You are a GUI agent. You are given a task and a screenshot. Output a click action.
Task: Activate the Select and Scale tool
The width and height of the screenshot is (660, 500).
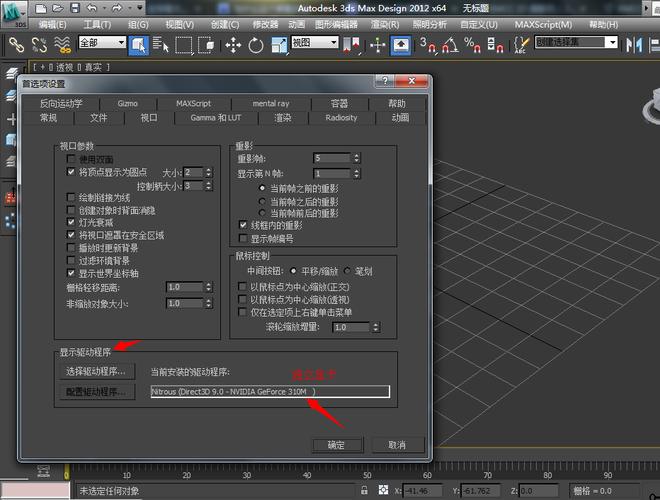[279, 45]
